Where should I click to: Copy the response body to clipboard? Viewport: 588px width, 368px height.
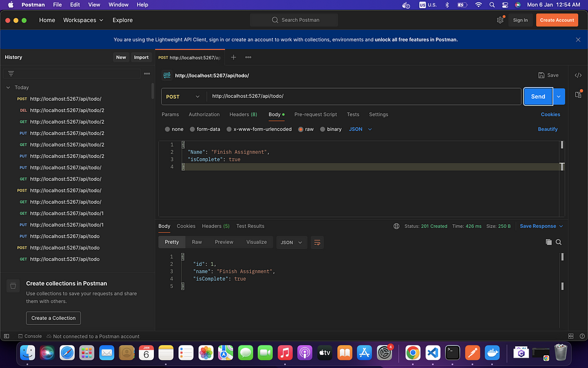tap(548, 242)
